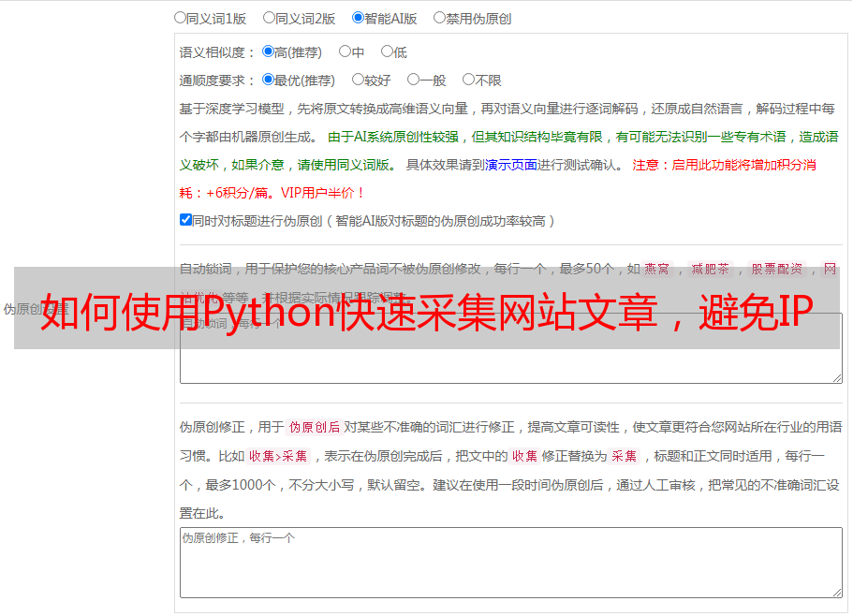Click the 伪原创后 highlighted tag
Screen dimensions: 853x616
click(x=315, y=427)
